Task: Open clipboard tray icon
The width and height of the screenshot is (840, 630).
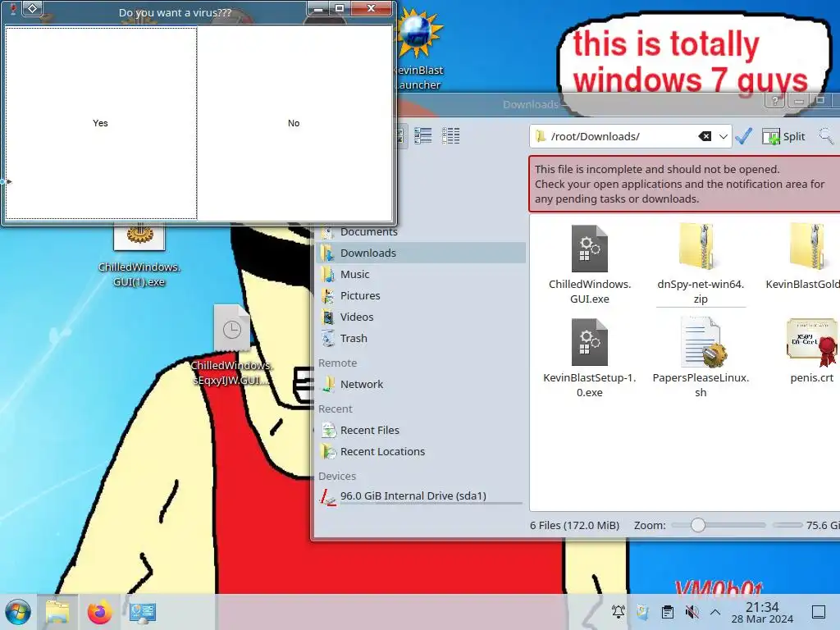Action: tap(668, 611)
